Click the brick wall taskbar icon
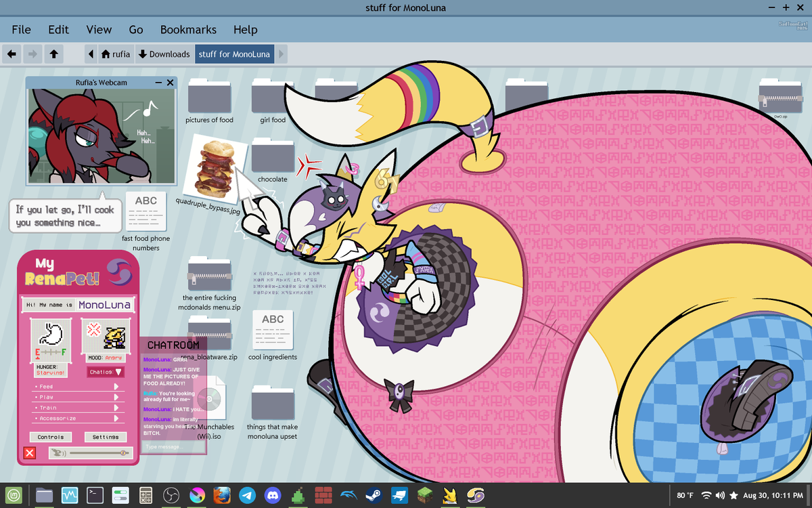Screen dimensions: 812x508 [x=323, y=495]
